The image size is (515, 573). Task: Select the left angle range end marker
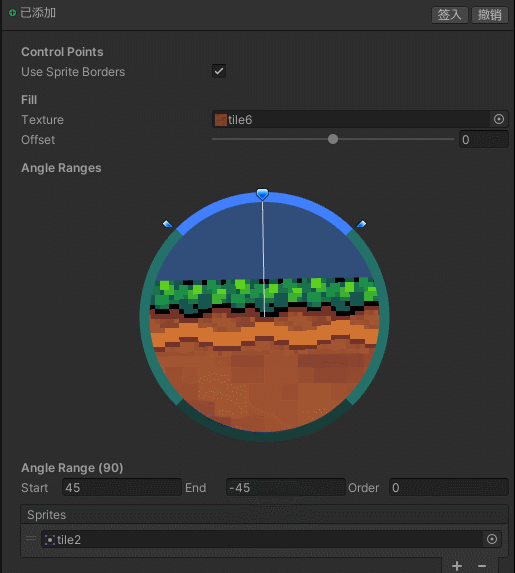[167, 223]
